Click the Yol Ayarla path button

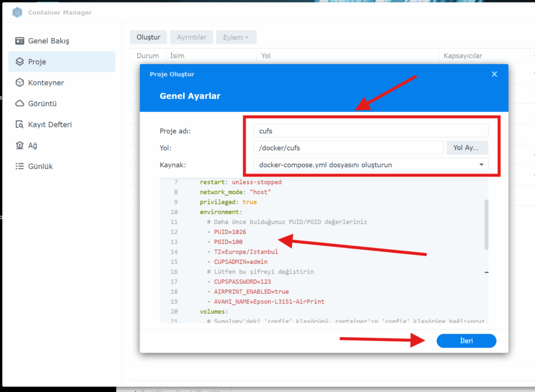point(467,148)
